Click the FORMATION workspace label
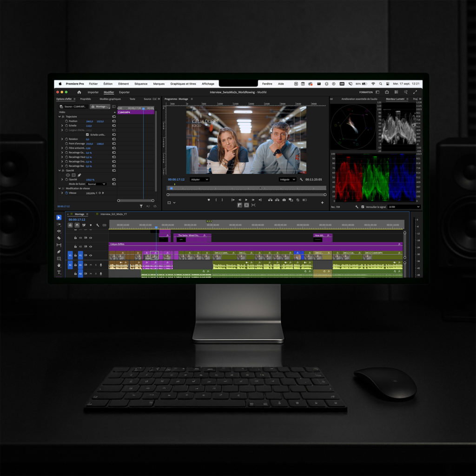Screen dimensions: 476x476 (366, 92)
